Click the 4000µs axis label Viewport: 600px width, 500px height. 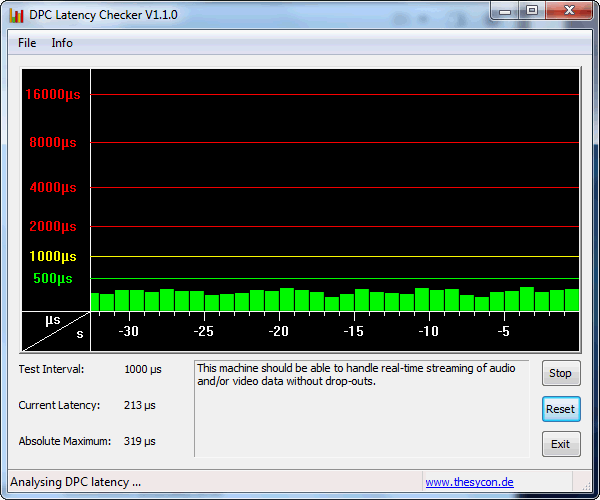pyautogui.click(x=53, y=187)
